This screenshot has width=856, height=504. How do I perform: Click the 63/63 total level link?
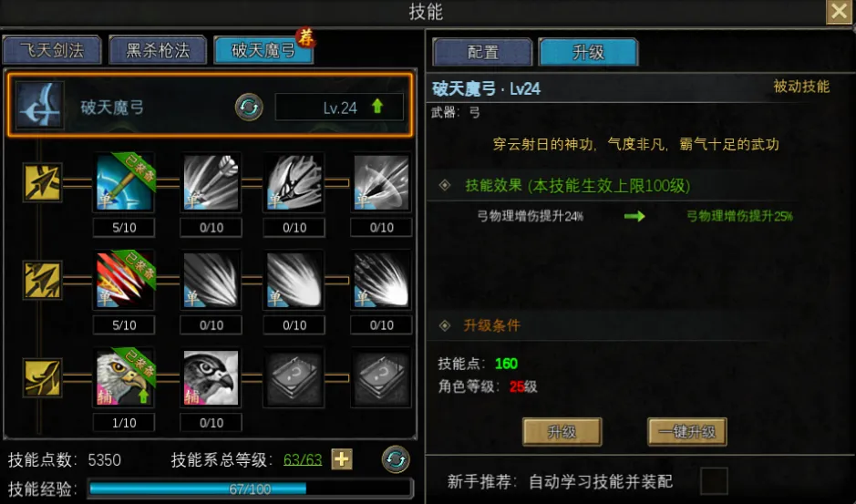coord(303,459)
